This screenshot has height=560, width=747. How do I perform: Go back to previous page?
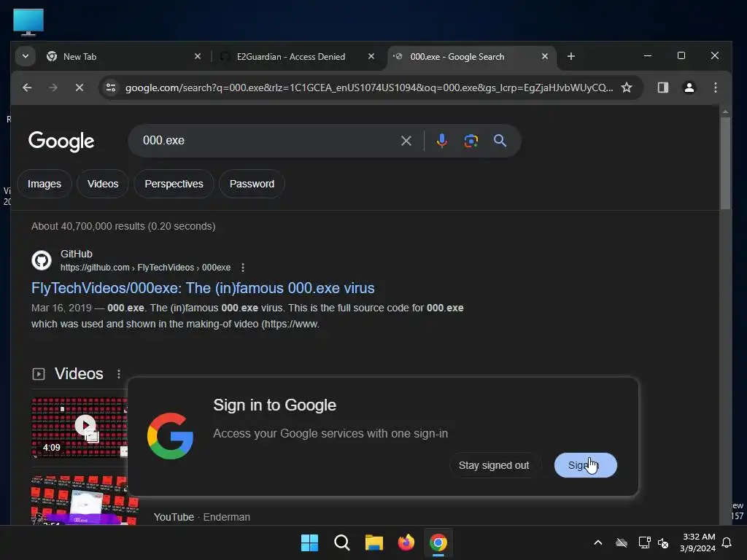(27, 87)
